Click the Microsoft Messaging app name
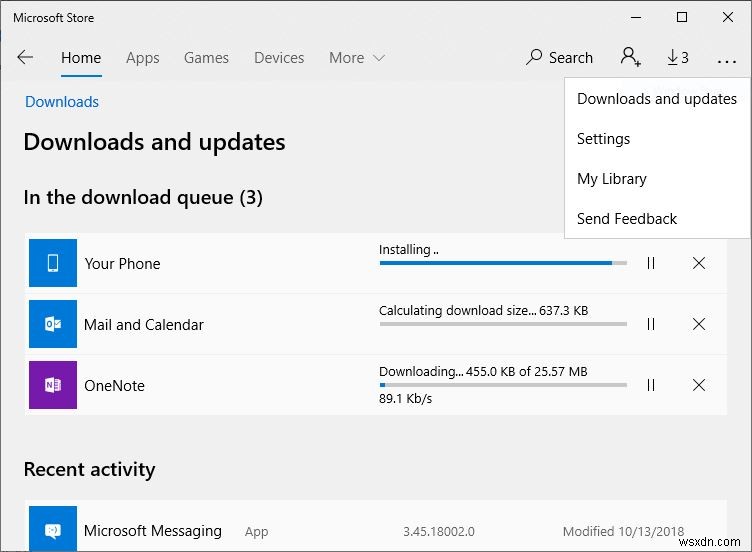752x552 pixels. (x=153, y=531)
